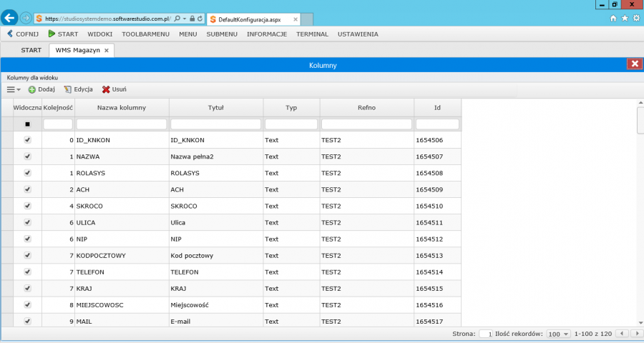Close the DefaultKonfiguracja.aspx browser tab
The height and width of the screenshot is (343, 644).
296,19
